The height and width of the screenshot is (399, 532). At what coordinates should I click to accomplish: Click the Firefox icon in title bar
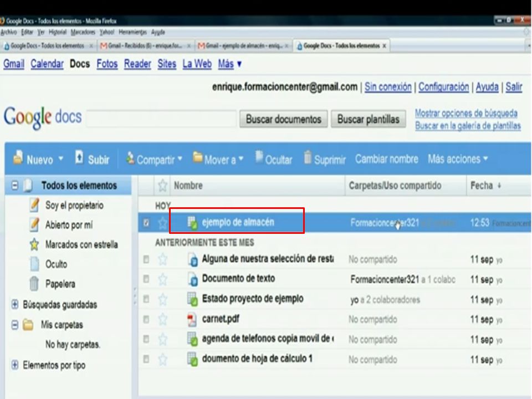[2, 21]
